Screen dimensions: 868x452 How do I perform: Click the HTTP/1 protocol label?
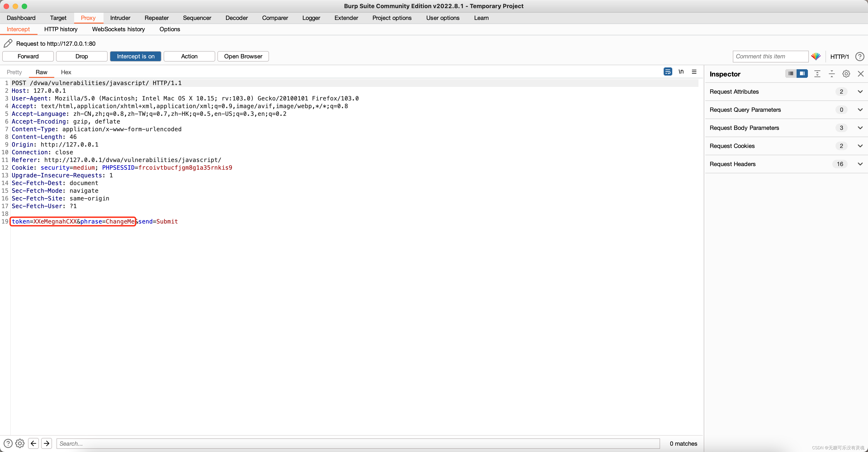[x=839, y=57]
